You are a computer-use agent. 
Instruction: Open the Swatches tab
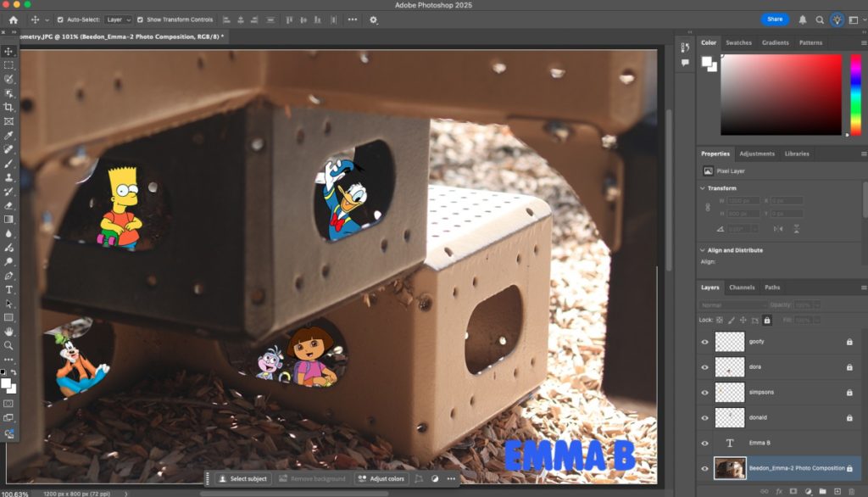point(738,42)
